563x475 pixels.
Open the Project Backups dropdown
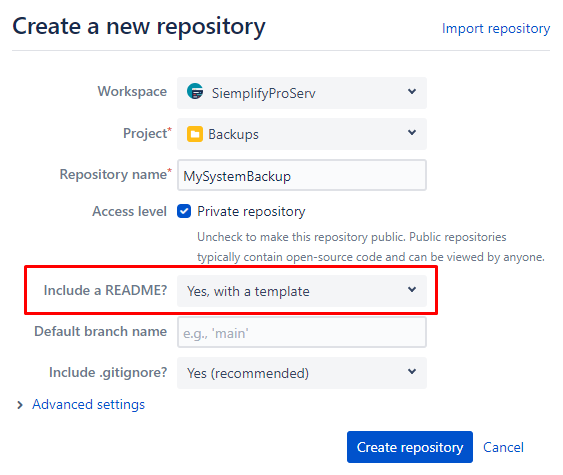click(x=302, y=134)
